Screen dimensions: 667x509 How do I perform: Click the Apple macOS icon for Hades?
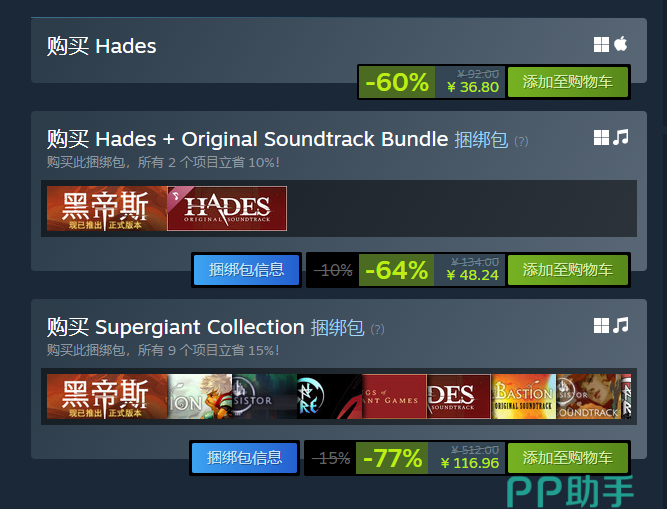(x=621, y=44)
